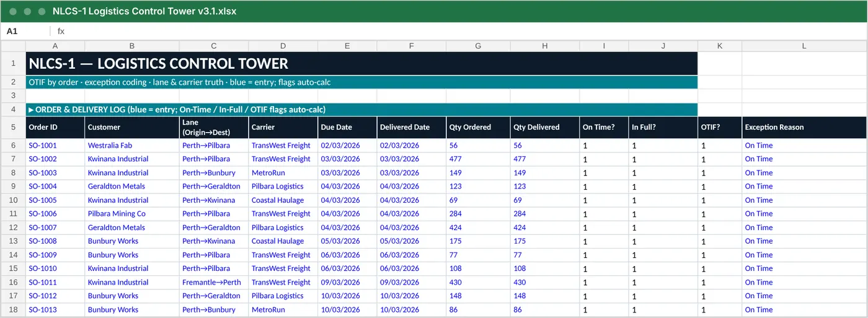Screen dimensions: 868x318
Task: Select Coastal Haulage carrier in SO-1005 row
Action: [283, 200]
